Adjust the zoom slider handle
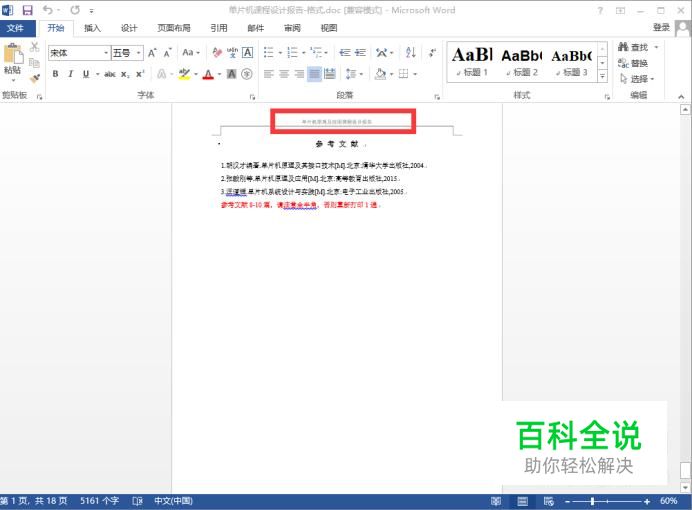The image size is (692, 510). click(592, 501)
